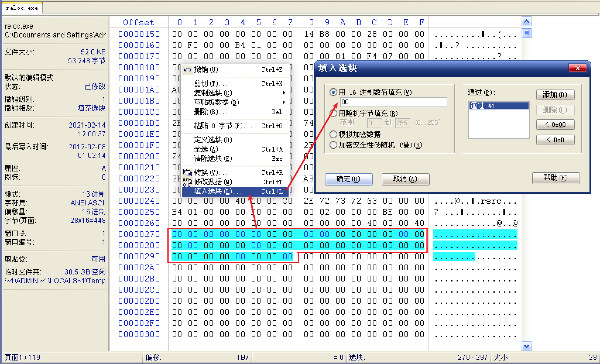This screenshot has height=364, width=600.
Task: Select the 用随机字节填充 radio button
Action: tap(333, 113)
